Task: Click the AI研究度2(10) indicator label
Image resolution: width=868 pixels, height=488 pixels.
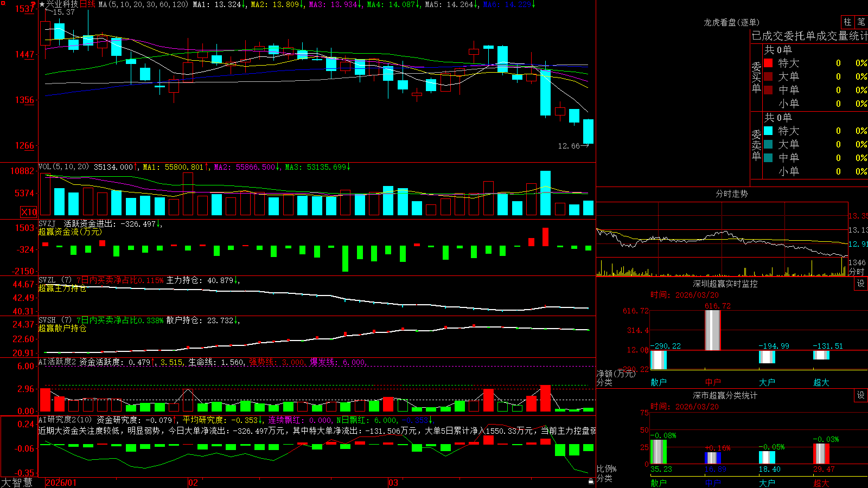Action: pyautogui.click(x=65, y=420)
